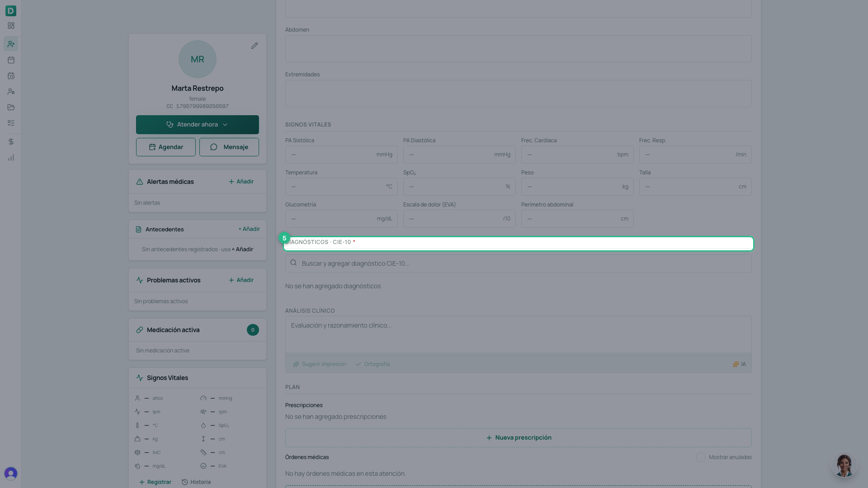The image size is (868, 488).
Task: Click the Agendar button
Action: click(166, 147)
